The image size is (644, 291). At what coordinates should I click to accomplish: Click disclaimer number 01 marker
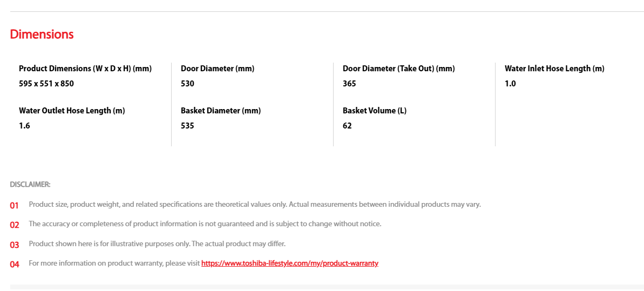[15, 205]
